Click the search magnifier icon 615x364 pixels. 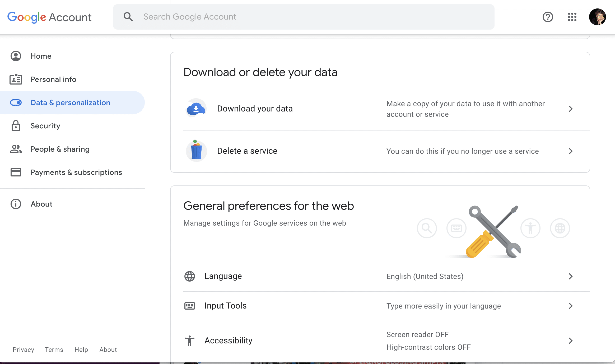pyautogui.click(x=128, y=17)
